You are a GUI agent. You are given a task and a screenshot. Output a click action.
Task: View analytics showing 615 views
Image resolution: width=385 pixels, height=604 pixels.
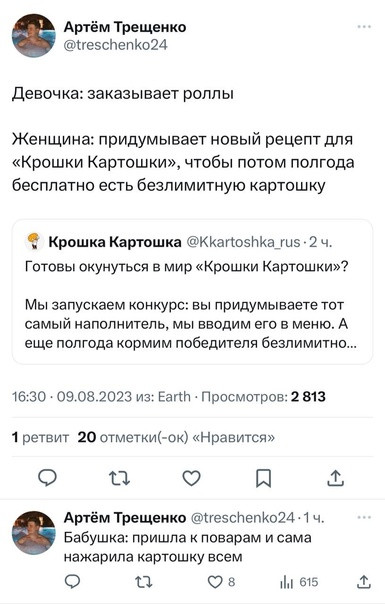(x=299, y=582)
